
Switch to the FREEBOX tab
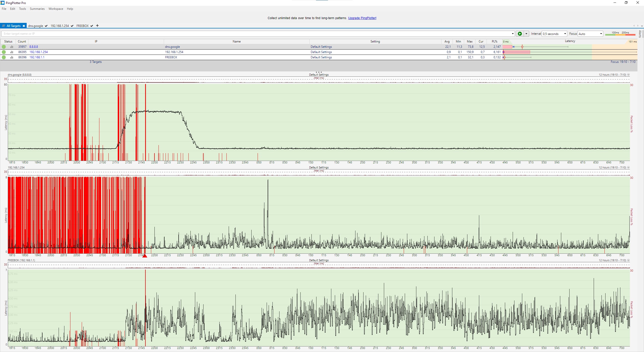pos(83,26)
